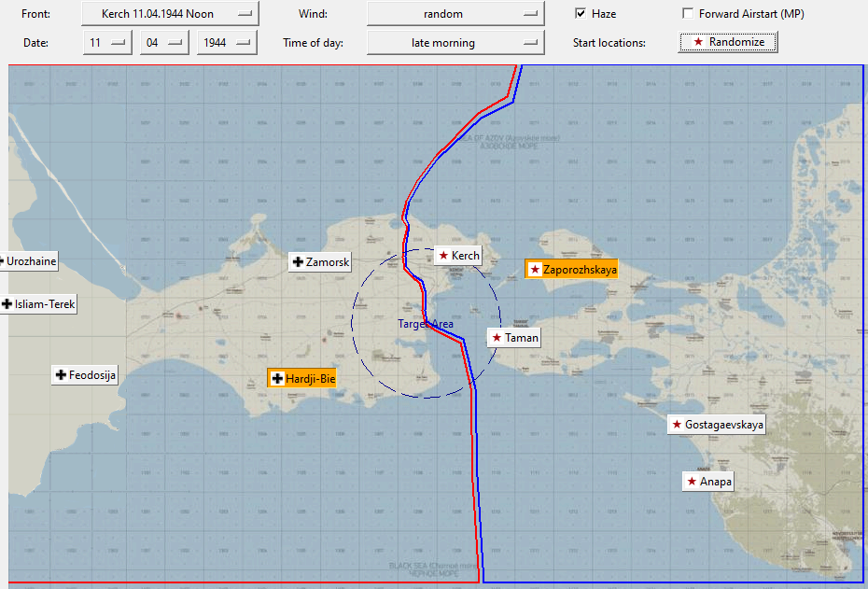Select the Zamorsk airfield marker
This screenshot has width=868, height=589.
tap(320, 262)
